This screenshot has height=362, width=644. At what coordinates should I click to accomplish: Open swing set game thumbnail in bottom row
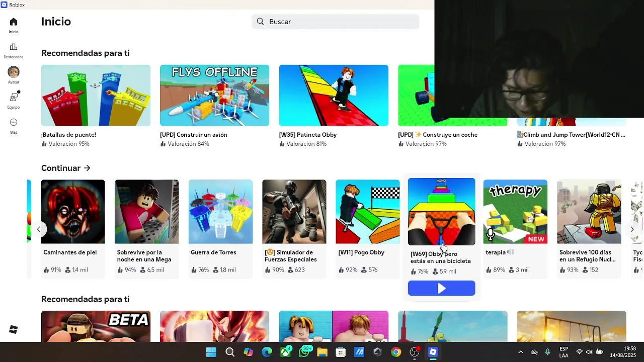(x=571, y=326)
